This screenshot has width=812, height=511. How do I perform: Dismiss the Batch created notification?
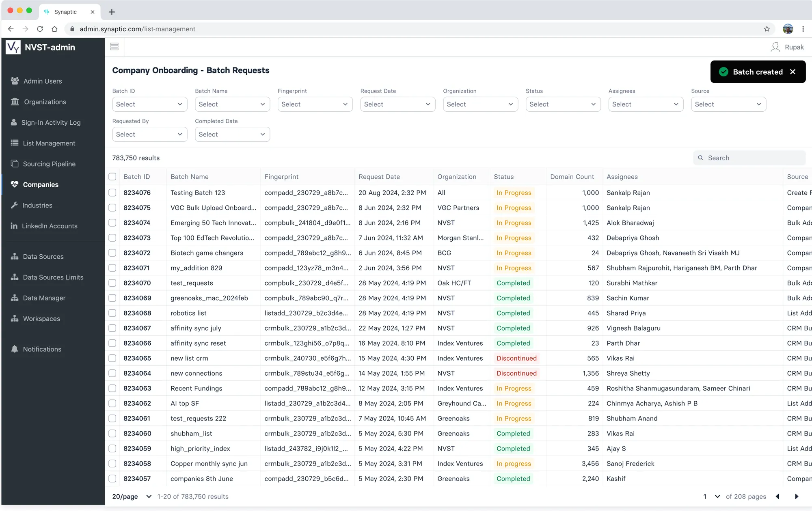pos(793,72)
